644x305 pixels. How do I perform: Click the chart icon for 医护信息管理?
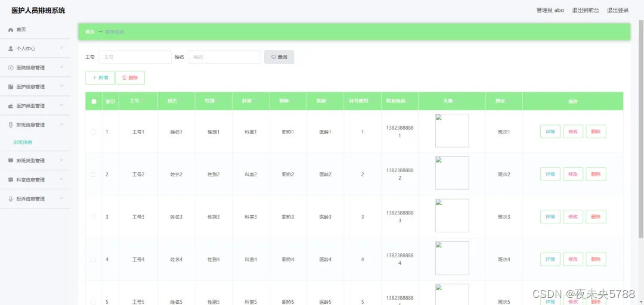[x=11, y=86]
